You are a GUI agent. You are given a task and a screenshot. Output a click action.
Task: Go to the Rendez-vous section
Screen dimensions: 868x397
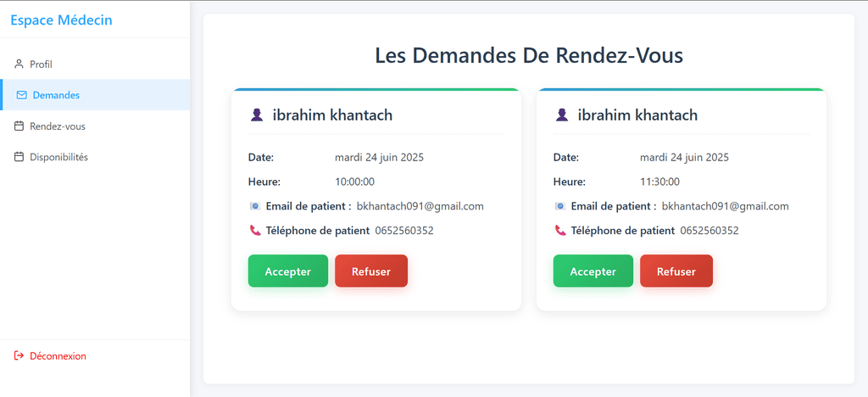[x=57, y=126]
